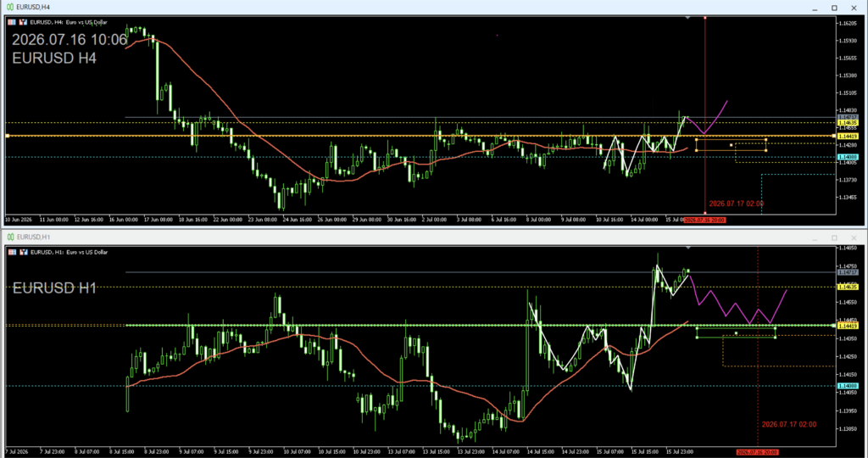Click the 'EURUSD, H1: Euro vs US Dollar' chart caption
Screen dimensions: 868x458
pos(69,252)
